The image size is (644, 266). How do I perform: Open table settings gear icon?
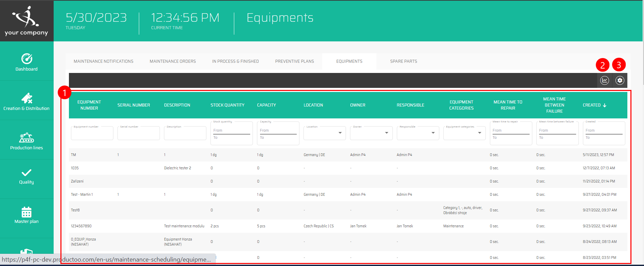[x=620, y=80]
